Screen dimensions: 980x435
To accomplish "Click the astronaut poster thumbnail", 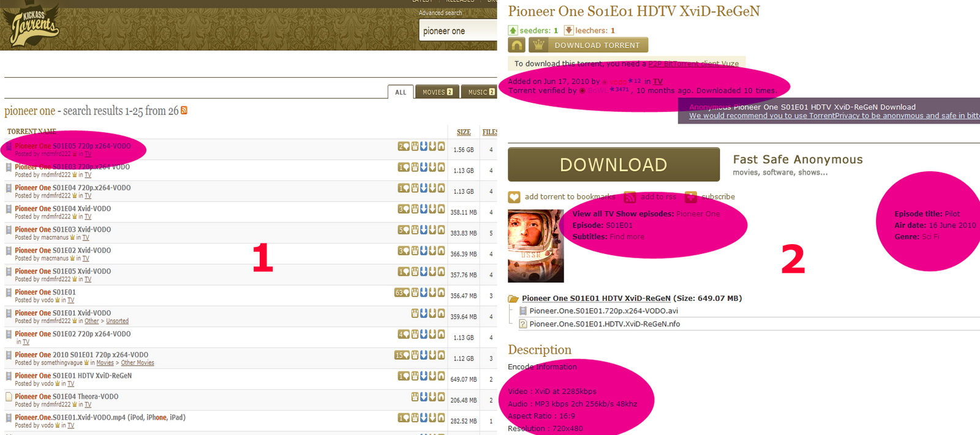I will click(x=535, y=246).
